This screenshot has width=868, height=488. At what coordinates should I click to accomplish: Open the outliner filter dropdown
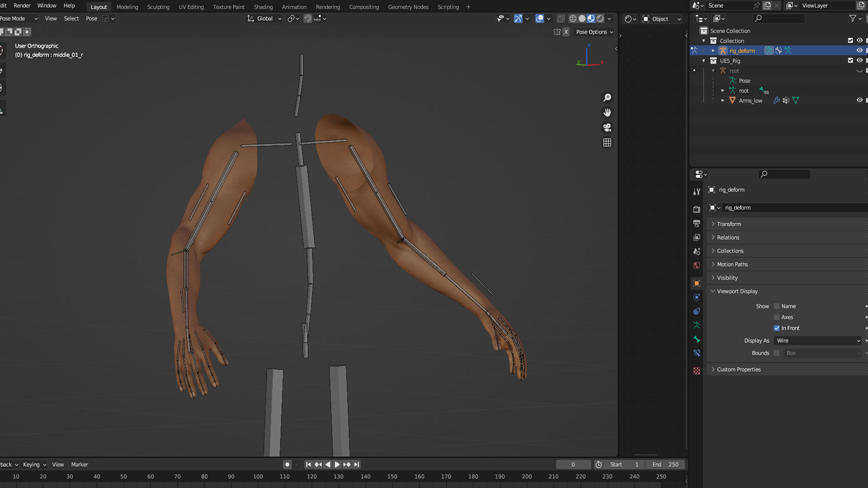pyautogui.click(x=855, y=19)
